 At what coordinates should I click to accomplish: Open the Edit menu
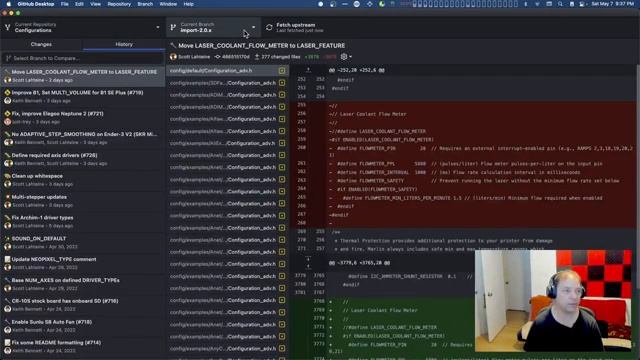pos(79,4)
